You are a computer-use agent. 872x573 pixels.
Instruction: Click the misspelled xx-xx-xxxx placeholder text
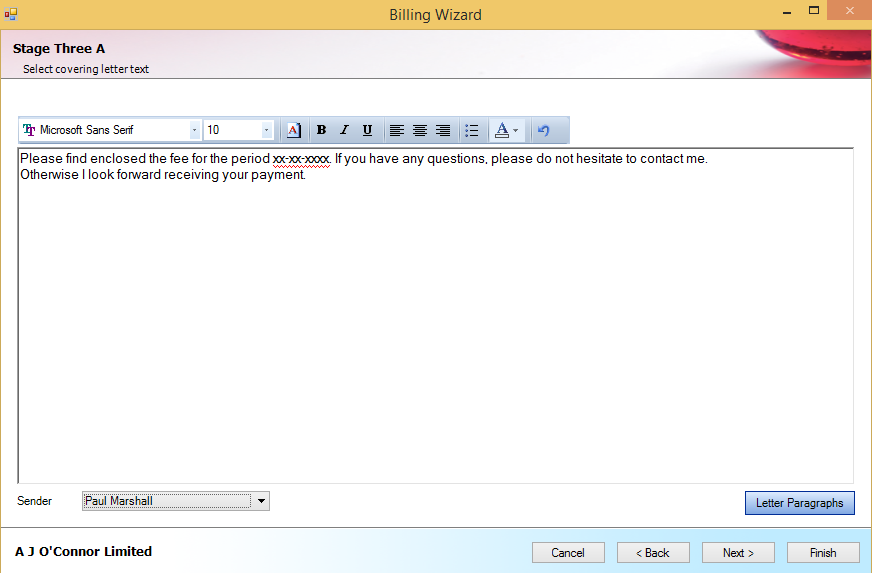point(301,159)
